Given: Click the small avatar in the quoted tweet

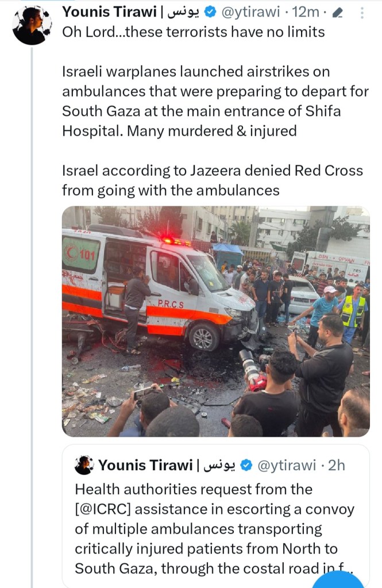Looking at the screenshot, I should click(x=84, y=466).
